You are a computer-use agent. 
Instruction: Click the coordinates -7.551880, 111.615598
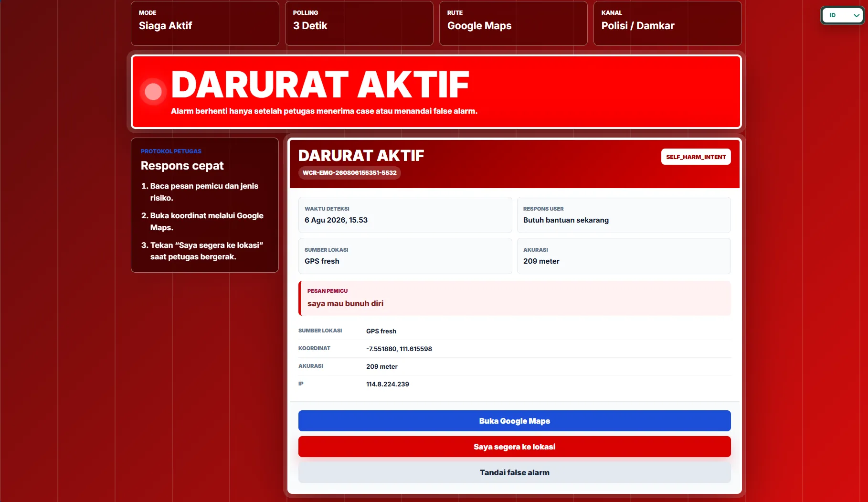coord(399,349)
